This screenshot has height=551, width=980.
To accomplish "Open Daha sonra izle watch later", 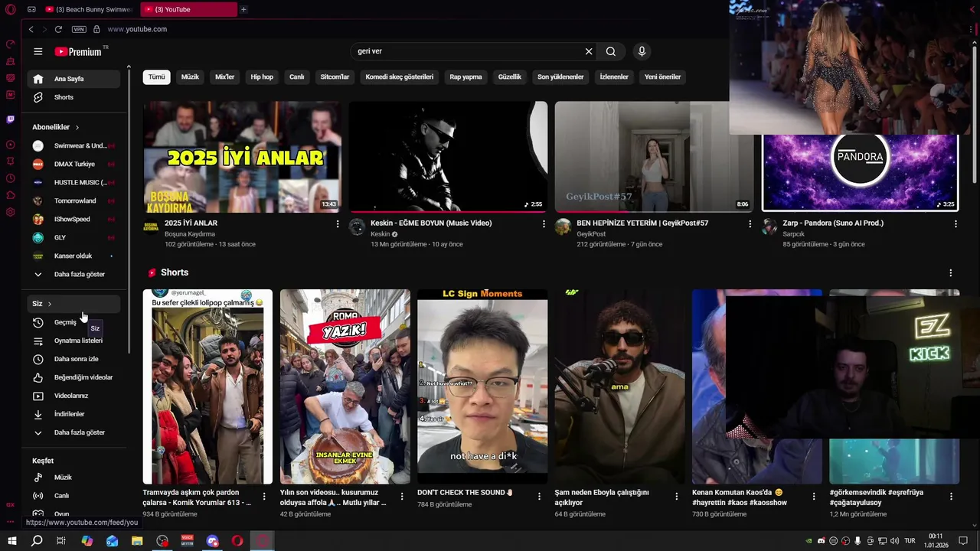I will coord(73,359).
